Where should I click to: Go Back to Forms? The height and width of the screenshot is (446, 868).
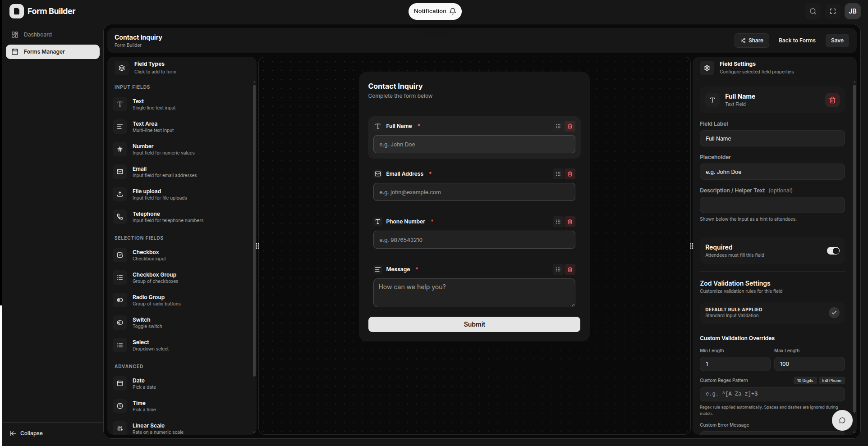click(x=797, y=41)
